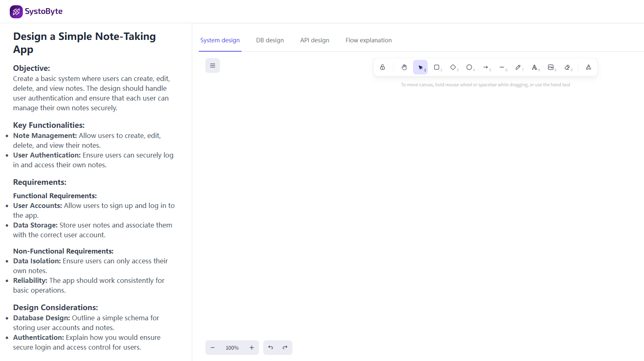Open the Flow explanation tab
This screenshot has width=644, height=361.
coord(368,40)
